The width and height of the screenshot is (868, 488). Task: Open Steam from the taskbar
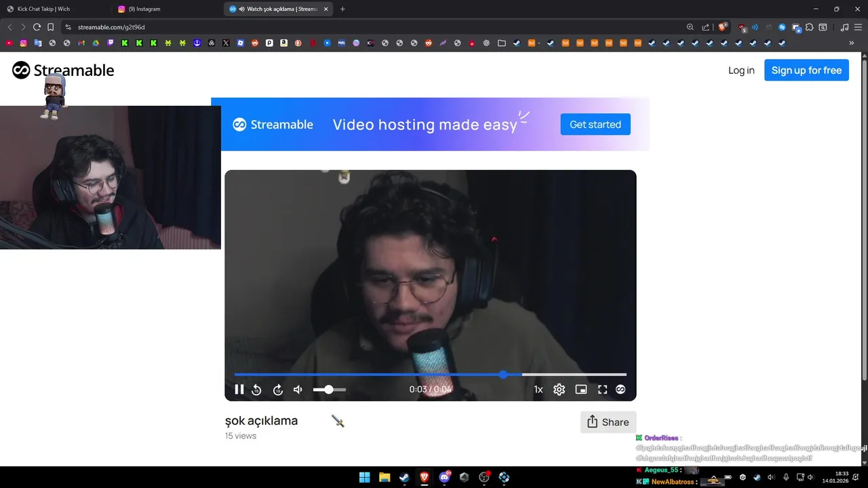pos(404,477)
